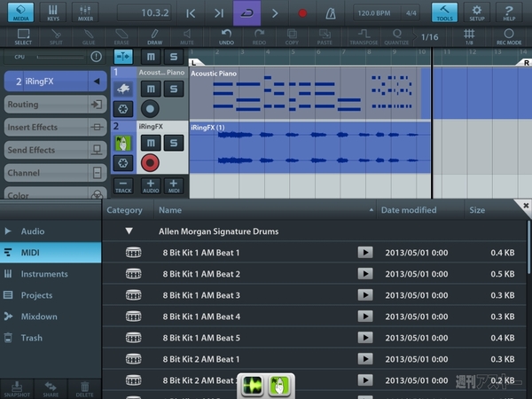Open the Mixer panel
This screenshot has height=399, width=532.
coord(85,12)
